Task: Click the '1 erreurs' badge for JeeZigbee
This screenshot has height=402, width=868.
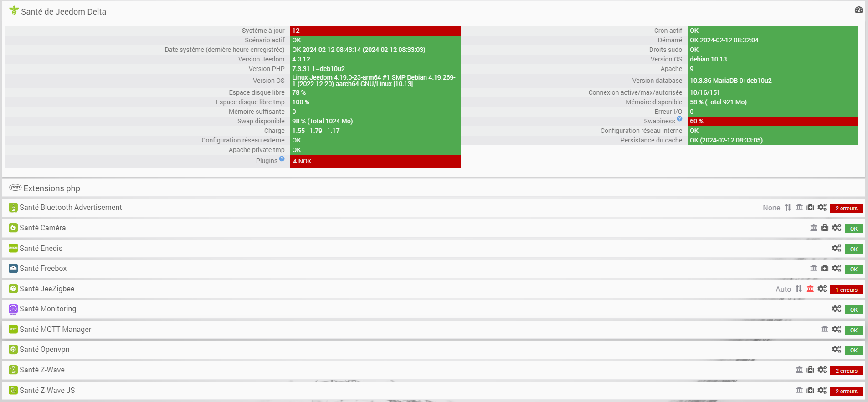Action: coord(847,290)
